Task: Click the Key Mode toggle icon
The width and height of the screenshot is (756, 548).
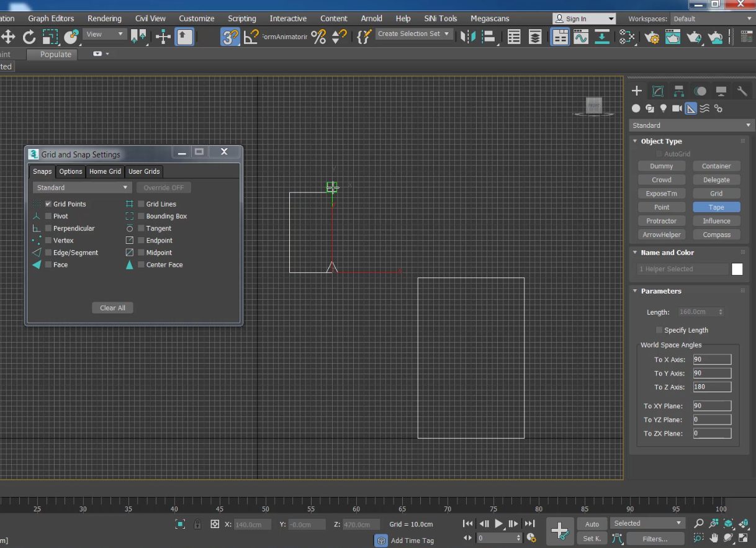Action: click(x=468, y=538)
